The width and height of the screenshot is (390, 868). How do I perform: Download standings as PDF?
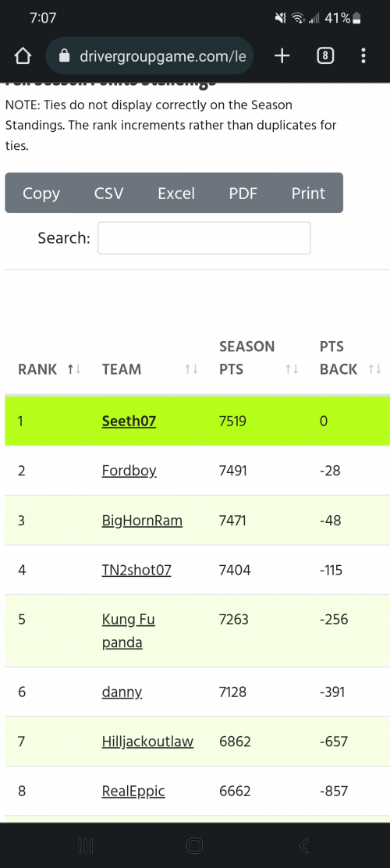pyautogui.click(x=243, y=194)
